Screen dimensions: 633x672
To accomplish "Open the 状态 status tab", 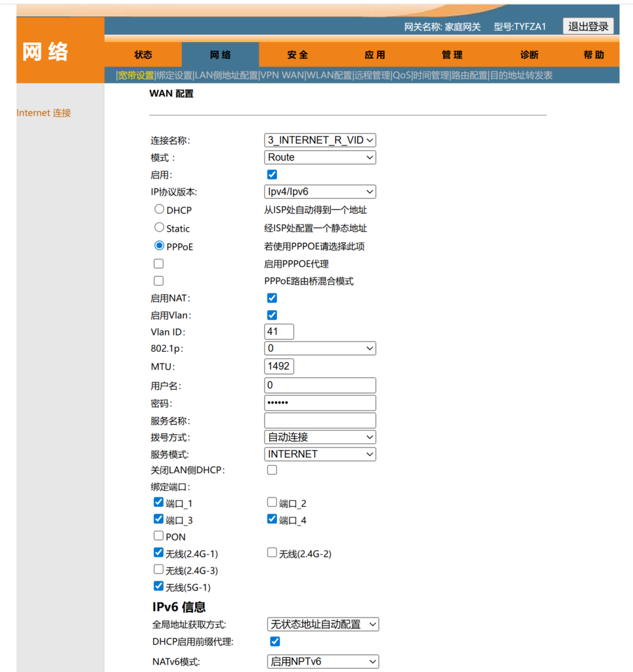I will pyautogui.click(x=143, y=55).
